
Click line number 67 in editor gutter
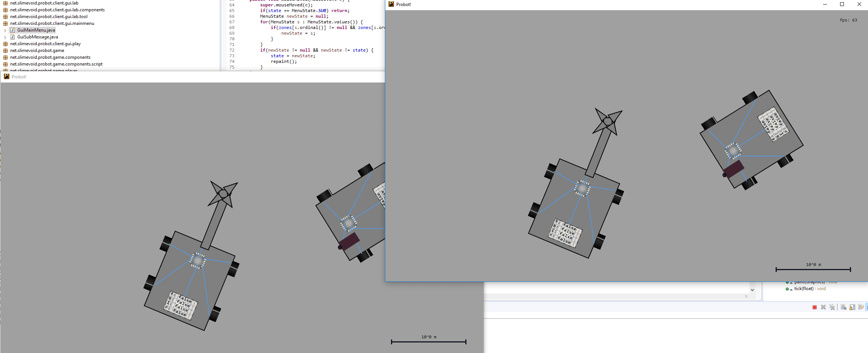(x=232, y=22)
